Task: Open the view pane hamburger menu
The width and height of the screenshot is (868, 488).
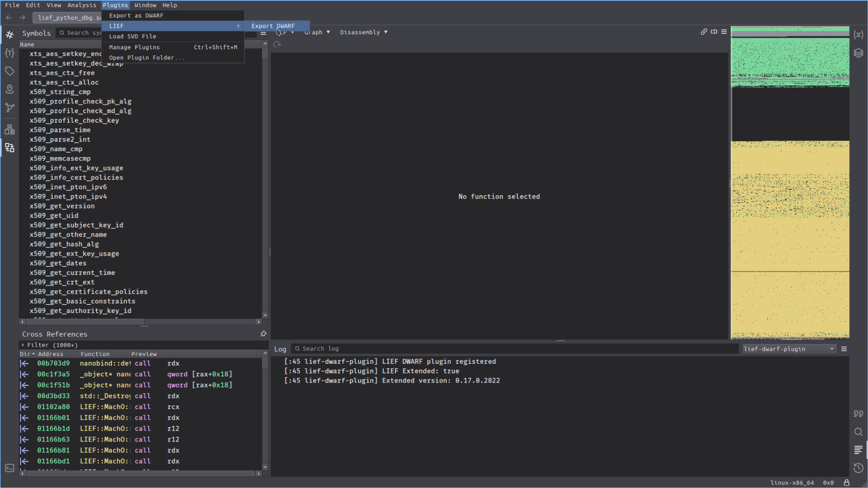Action: pos(724,32)
